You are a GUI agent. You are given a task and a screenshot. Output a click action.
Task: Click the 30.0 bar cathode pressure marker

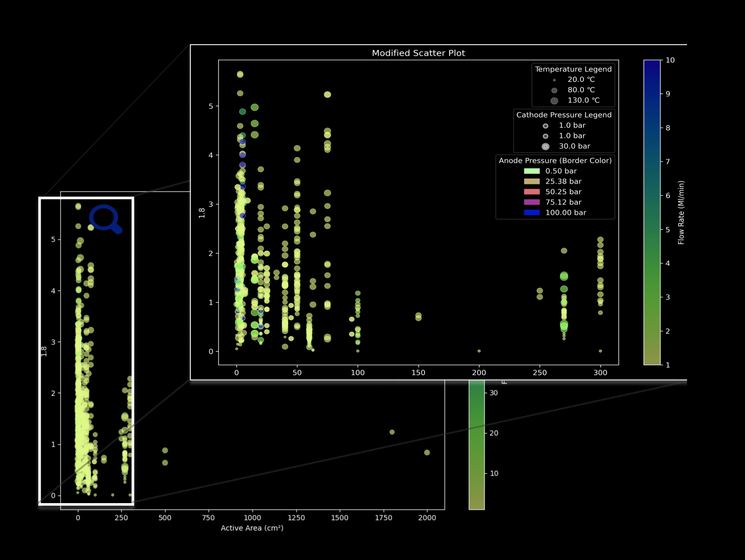545,146
